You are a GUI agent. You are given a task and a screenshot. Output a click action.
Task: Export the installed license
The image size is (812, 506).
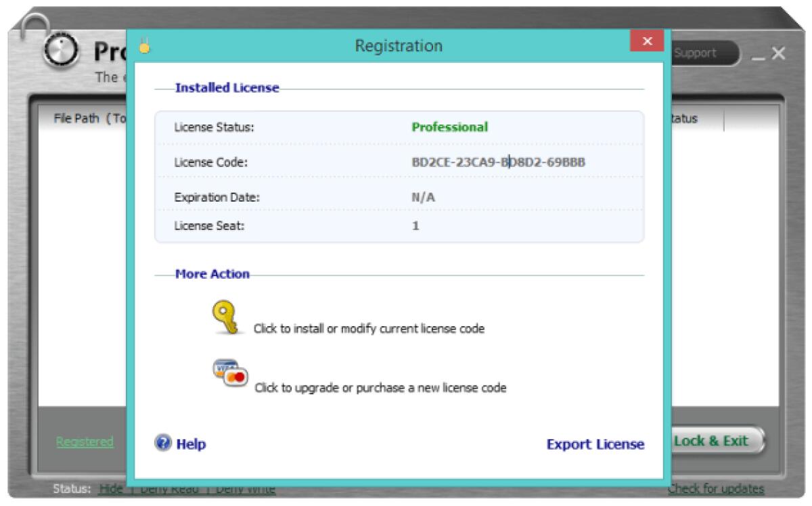(x=595, y=444)
